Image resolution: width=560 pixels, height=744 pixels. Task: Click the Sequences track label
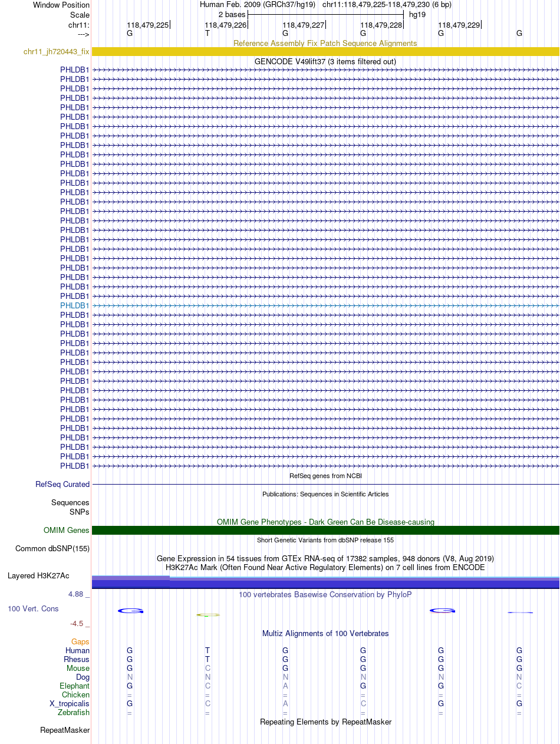point(70,502)
